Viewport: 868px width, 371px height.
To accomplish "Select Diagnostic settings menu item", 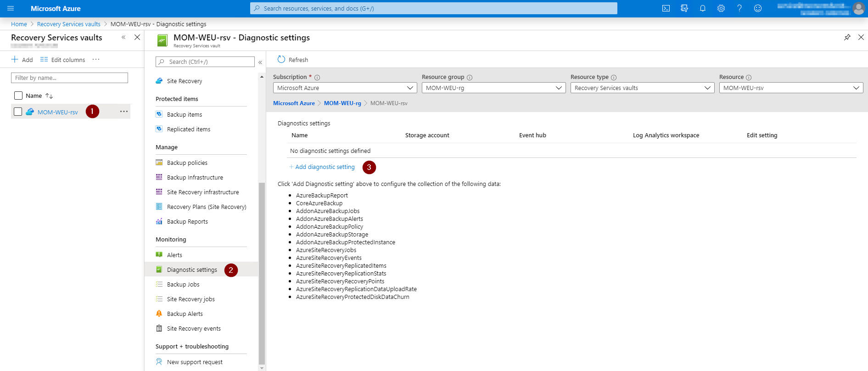I will pos(202,270).
